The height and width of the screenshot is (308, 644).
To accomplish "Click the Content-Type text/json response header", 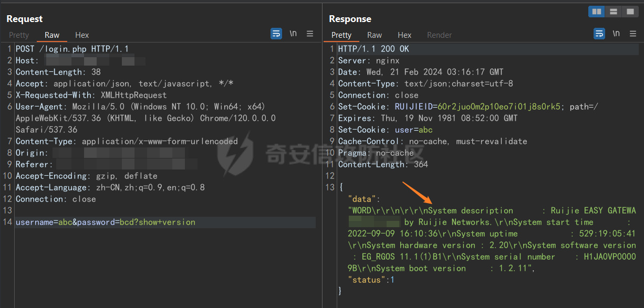I will (425, 83).
